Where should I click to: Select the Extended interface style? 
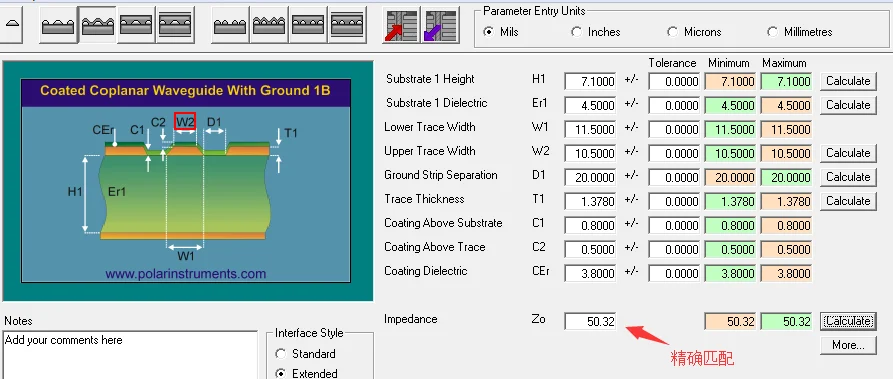[x=306, y=373]
